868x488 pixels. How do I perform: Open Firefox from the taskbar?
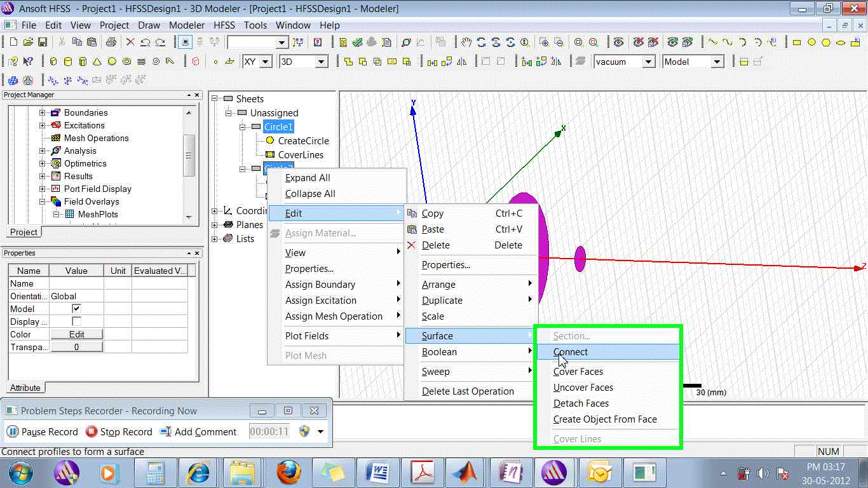coord(289,473)
